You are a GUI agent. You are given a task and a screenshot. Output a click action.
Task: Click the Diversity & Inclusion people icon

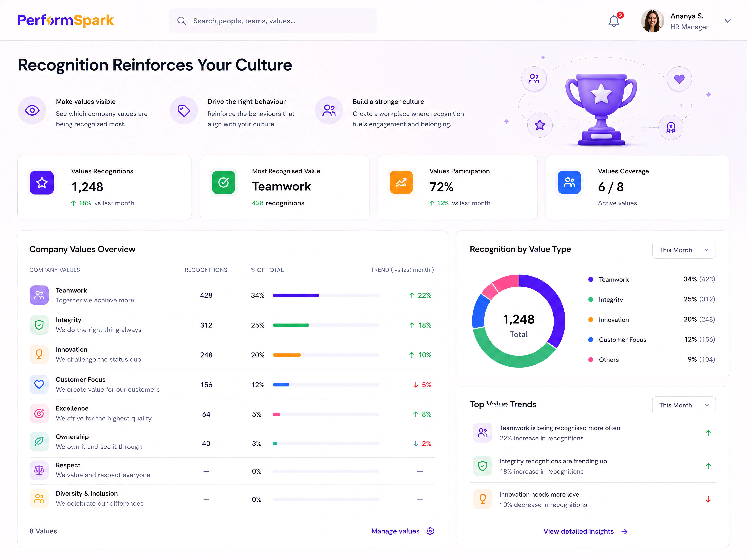[39, 499]
